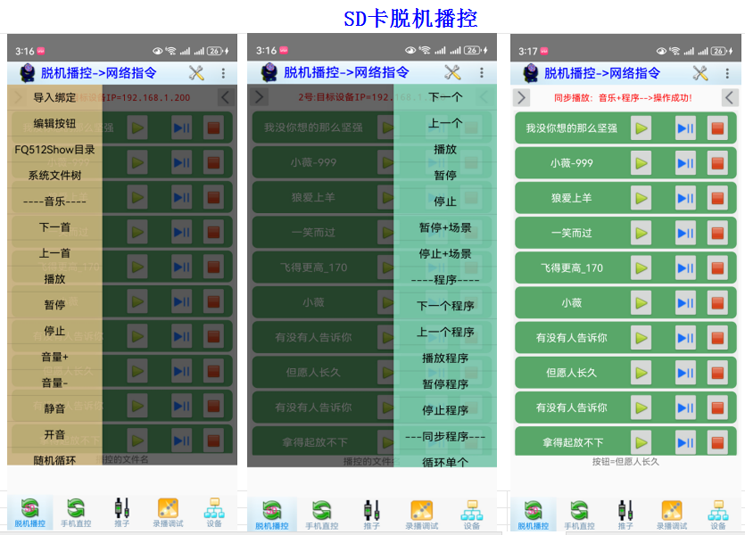This screenshot has height=535, width=745.
Task: Choose 'FQ512Show目录' from left drawer
Action: point(55,150)
